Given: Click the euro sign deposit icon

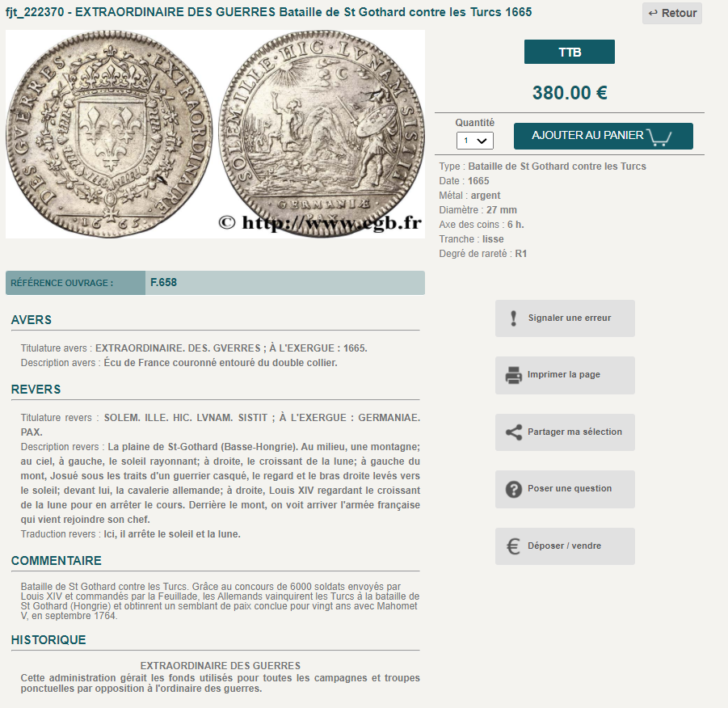Looking at the screenshot, I should point(513,546).
